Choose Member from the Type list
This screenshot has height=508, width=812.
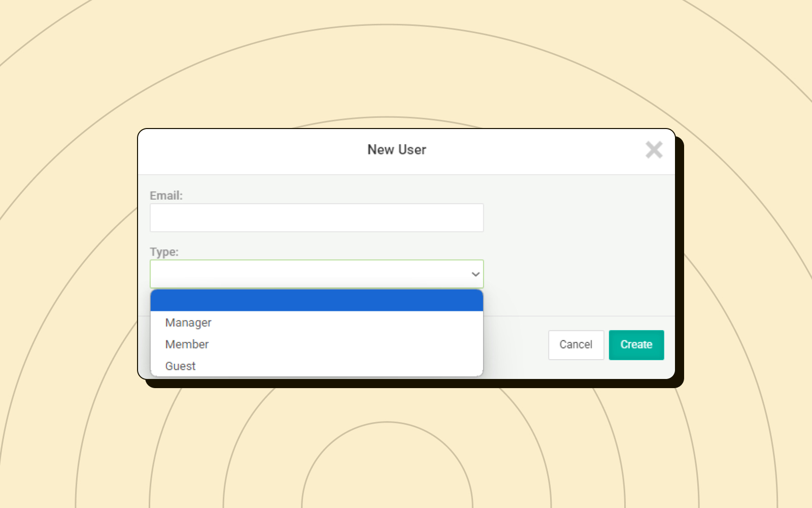point(317,344)
